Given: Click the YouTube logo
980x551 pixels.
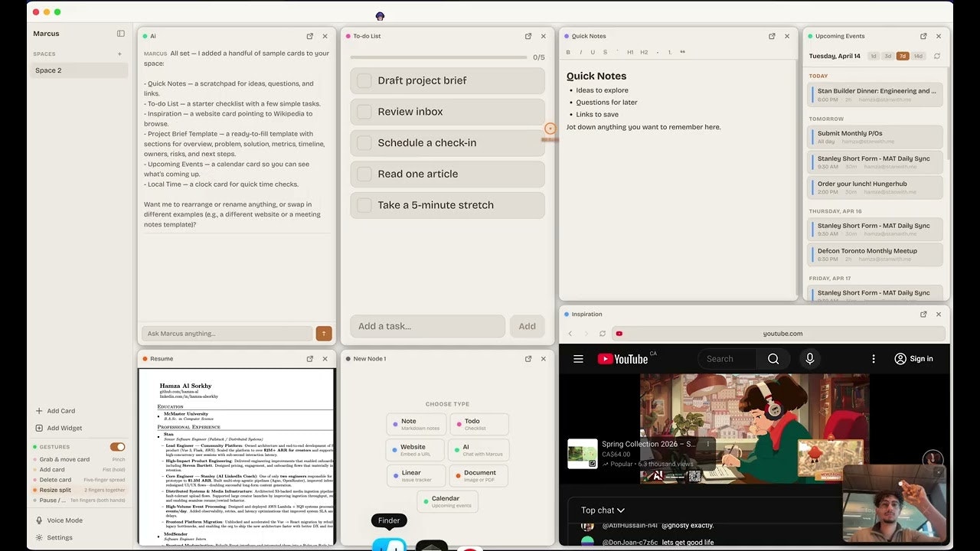Looking at the screenshot, I should coord(622,359).
